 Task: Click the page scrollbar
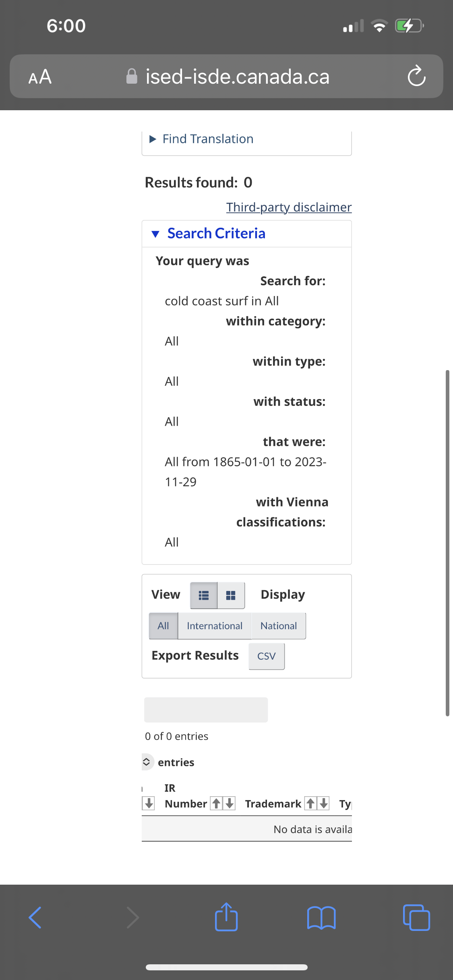447,542
